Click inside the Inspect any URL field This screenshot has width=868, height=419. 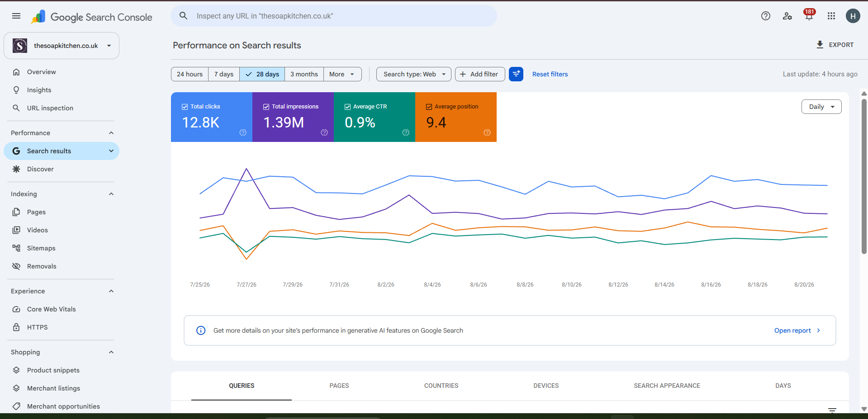pos(334,16)
